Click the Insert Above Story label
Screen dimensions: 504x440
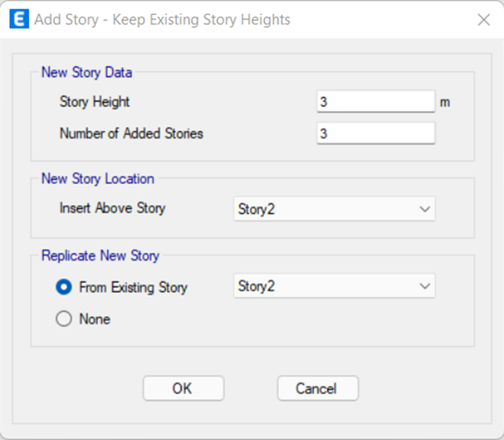click(x=113, y=208)
